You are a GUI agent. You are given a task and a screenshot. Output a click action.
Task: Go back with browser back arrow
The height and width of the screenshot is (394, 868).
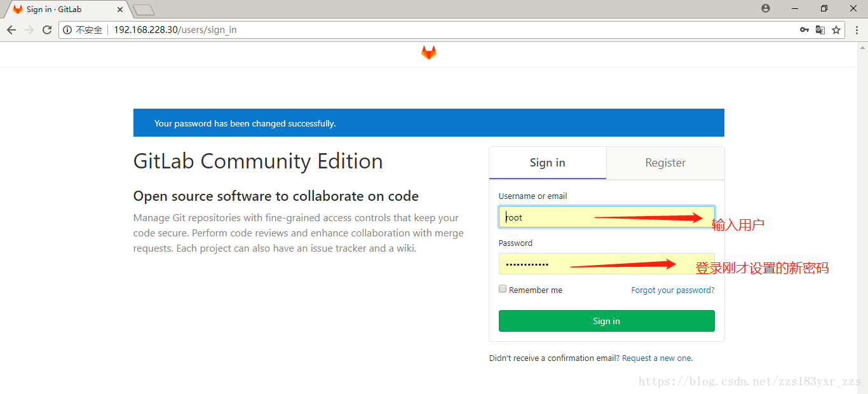pos(11,30)
